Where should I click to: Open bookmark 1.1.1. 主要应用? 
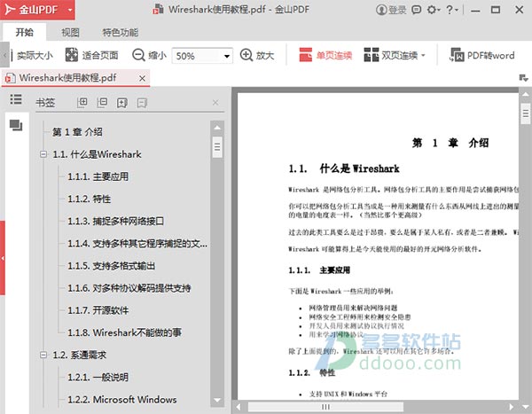[98, 176]
